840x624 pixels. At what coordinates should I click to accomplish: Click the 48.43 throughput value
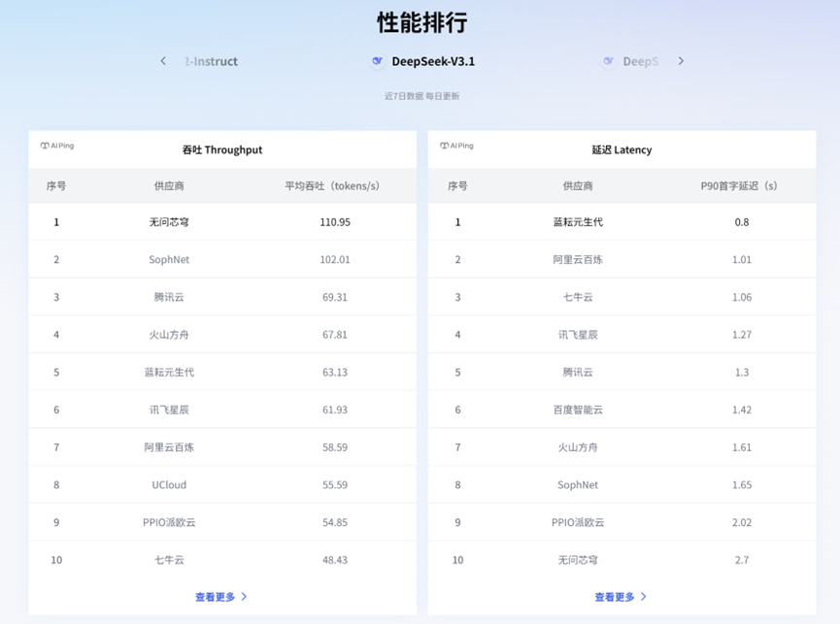tap(335, 560)
